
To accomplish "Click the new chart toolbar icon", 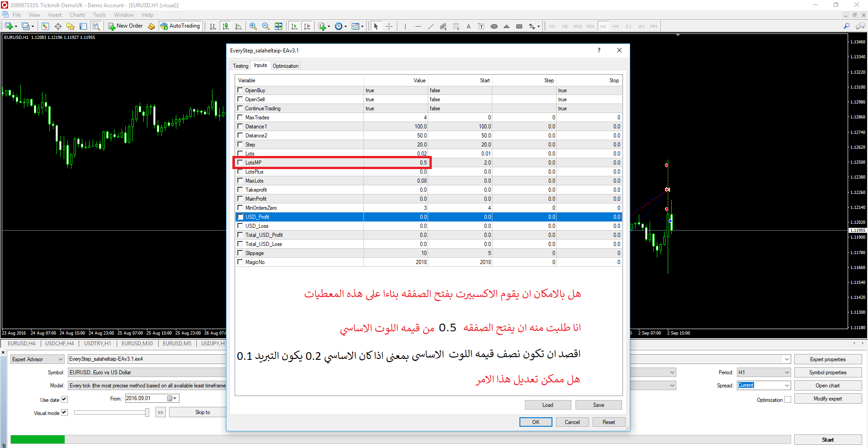I will tap(9, 26).
